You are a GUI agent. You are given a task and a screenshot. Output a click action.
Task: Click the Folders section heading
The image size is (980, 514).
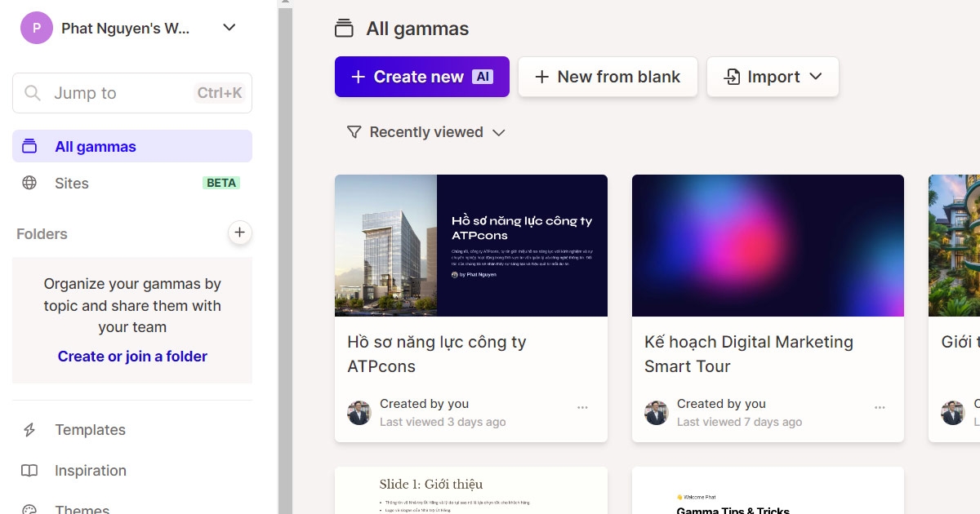(x=42, y=234)
